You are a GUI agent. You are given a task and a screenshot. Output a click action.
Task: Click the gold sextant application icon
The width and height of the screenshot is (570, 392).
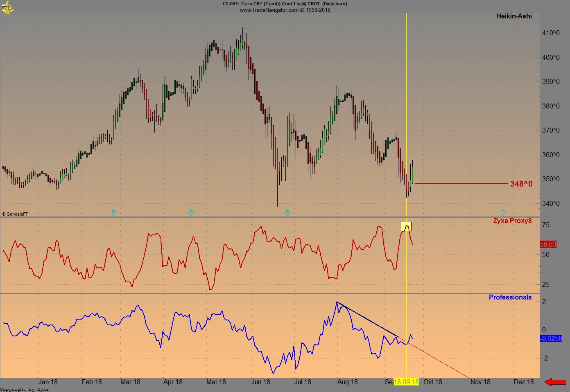8,7
